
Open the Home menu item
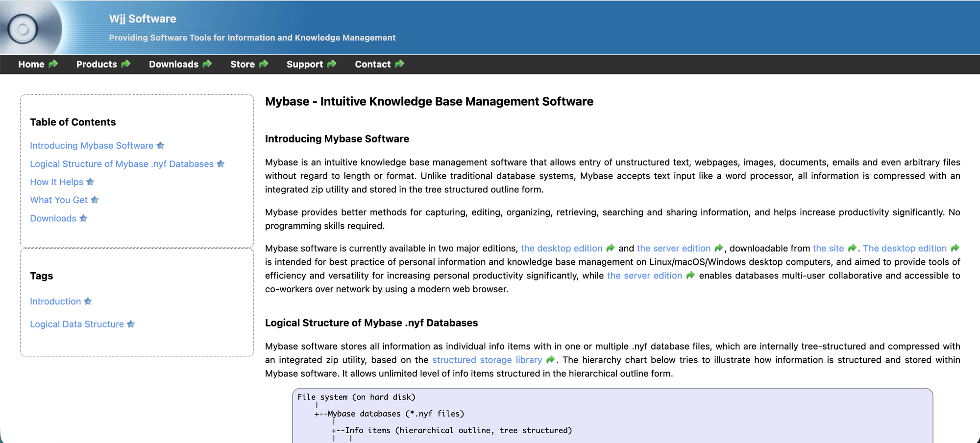click(x=31, y=64)
